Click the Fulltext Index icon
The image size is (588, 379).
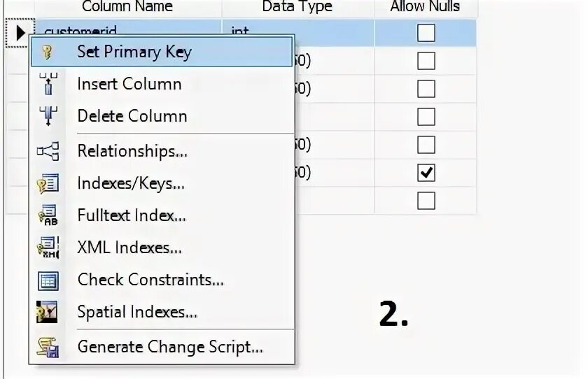pos(48,215)
